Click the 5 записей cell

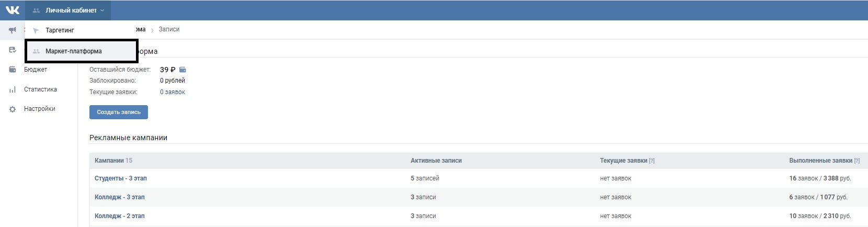pos(425,178)
